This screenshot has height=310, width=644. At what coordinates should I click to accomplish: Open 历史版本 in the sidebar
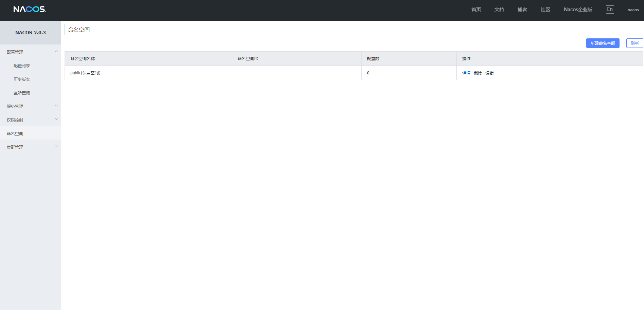click(x=22, y=79)
